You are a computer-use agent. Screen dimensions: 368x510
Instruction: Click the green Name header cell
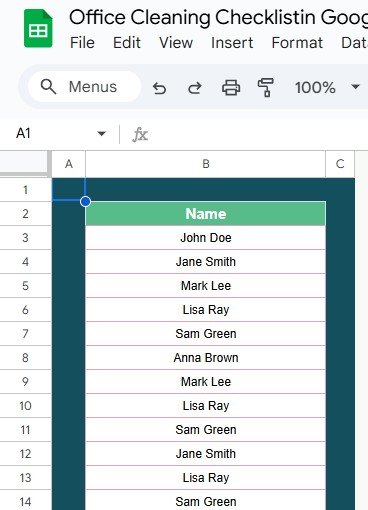(206, 214)
